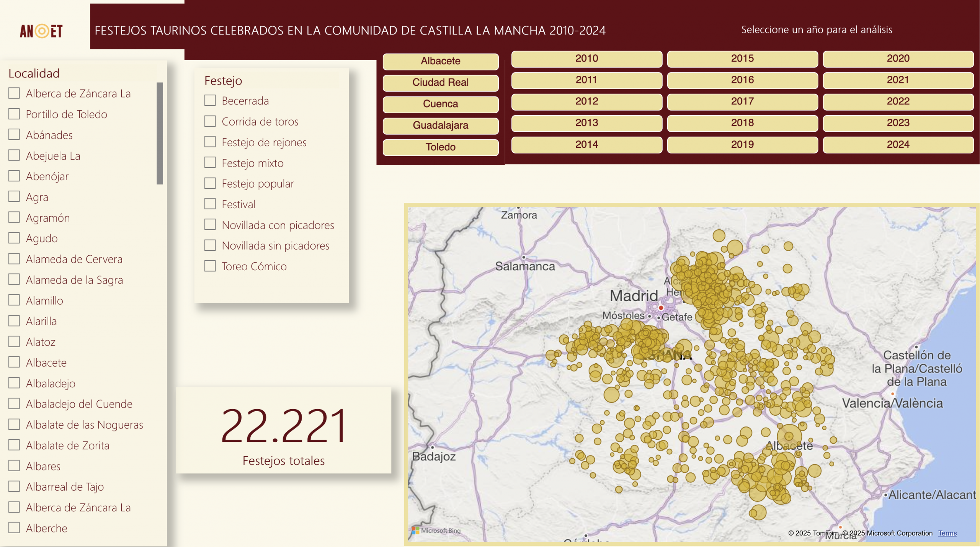Click the Localidad list scrollbar
Viewport: 980px width, 547px height.
coord(160,133)
